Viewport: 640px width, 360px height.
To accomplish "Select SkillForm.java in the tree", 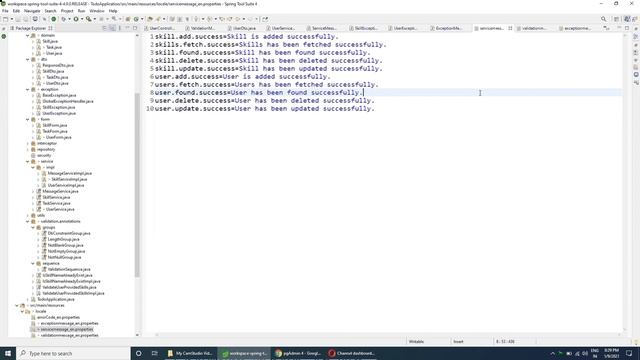I will pyautogui.click(x=55, y=125).
